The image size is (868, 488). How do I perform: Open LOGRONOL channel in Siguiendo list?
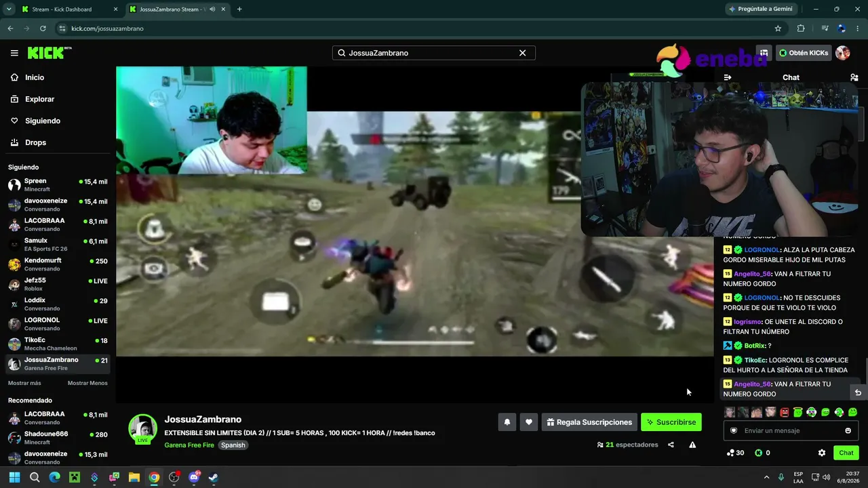click(57, 324)
